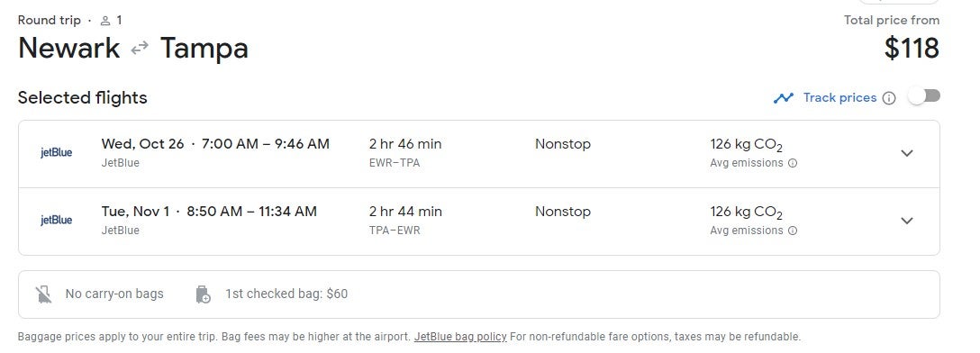Viewport: 980px width, 353px height.
Task: Click the Track prices trend line icon
Action: pos(783,98)
